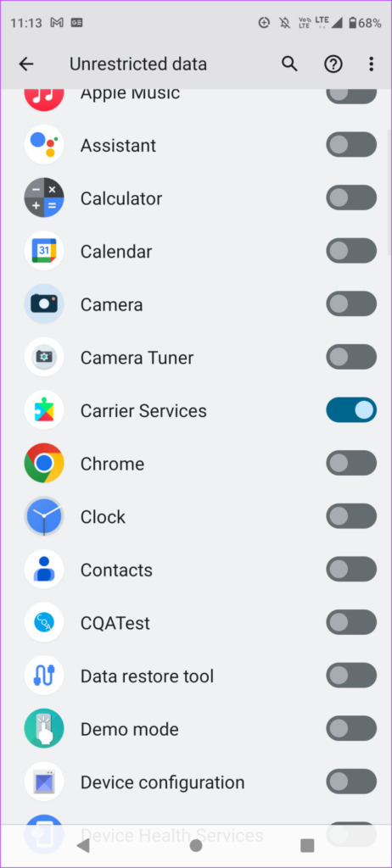Tap the Camera app icon
The height and width of the screenshot is (868, 392).
click(44, 304)
